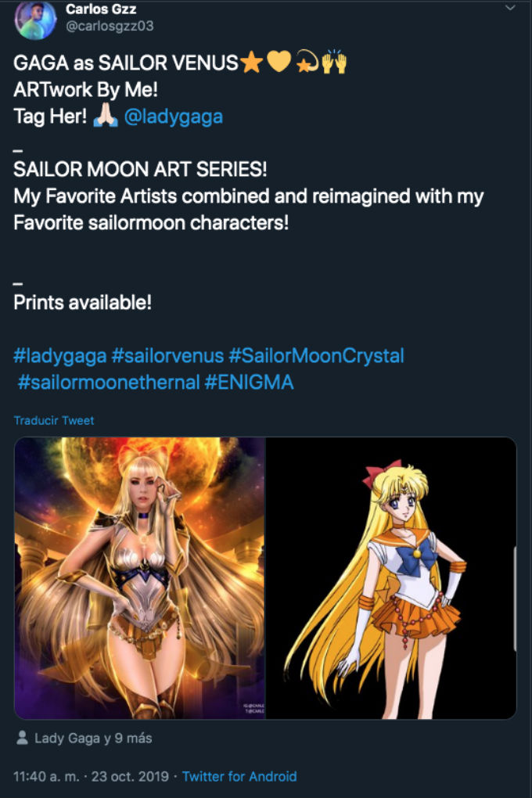Click Carlos Gzz's profile avatar

tap(35, 20)
